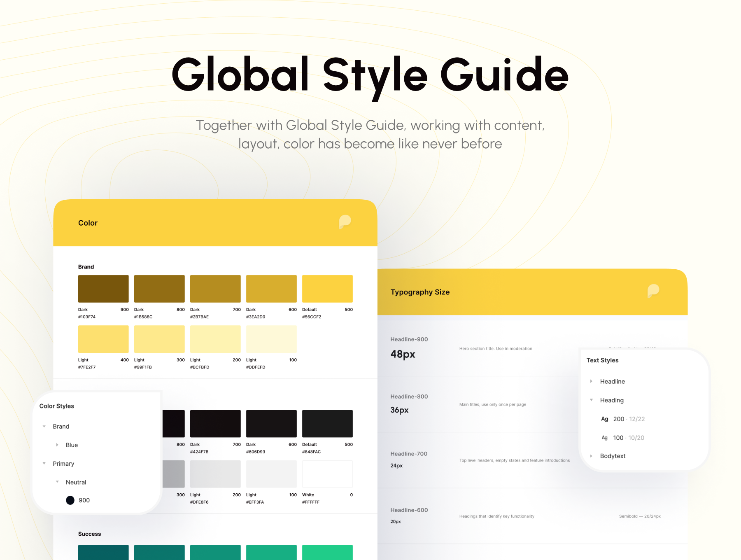The height and width of the screenshot is (560, 741).
Task: Collapse the Primary color group
Action: point(44,464)
